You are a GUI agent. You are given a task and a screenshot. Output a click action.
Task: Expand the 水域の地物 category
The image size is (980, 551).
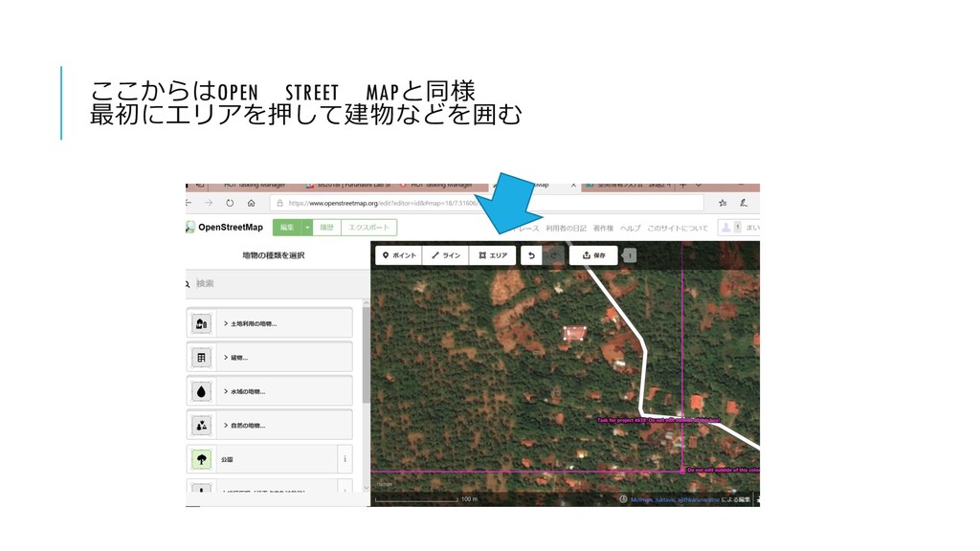269,391
